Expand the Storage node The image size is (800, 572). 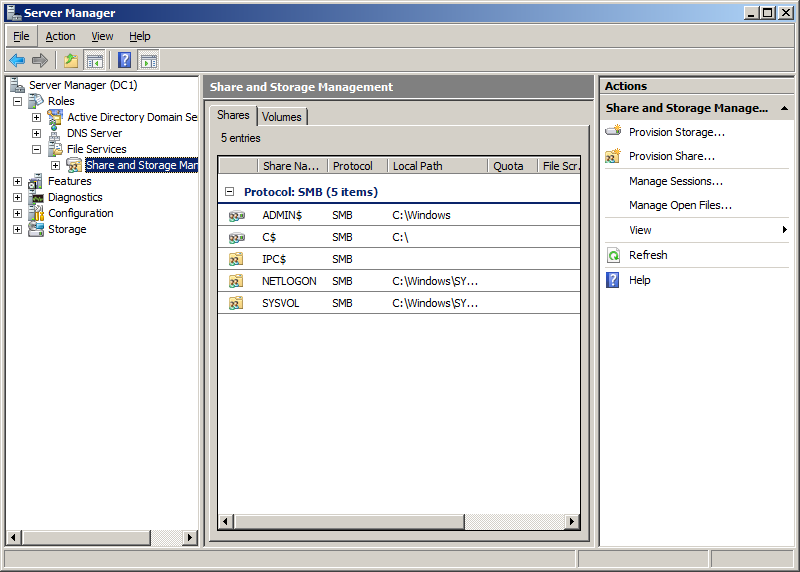tap(17, 229)
